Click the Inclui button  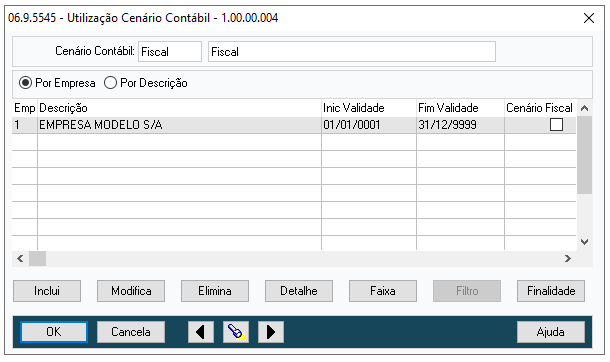click(x=47, y=291)
